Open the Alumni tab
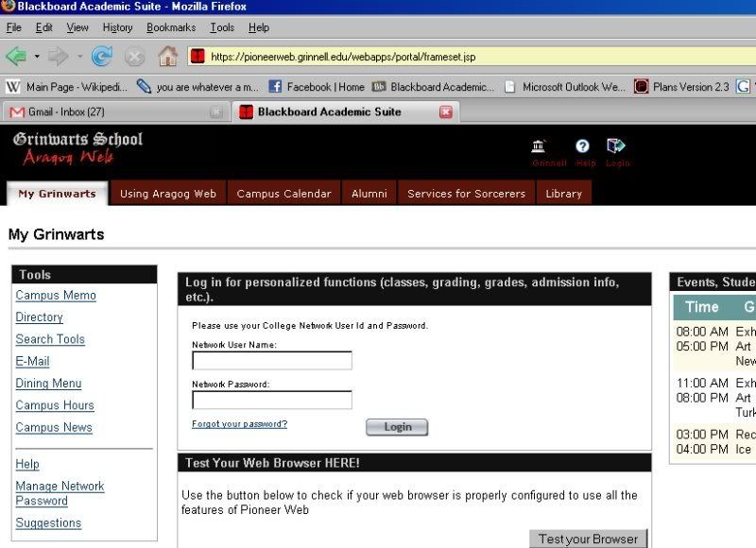The image size is (756, 548). tap(369, 194)
